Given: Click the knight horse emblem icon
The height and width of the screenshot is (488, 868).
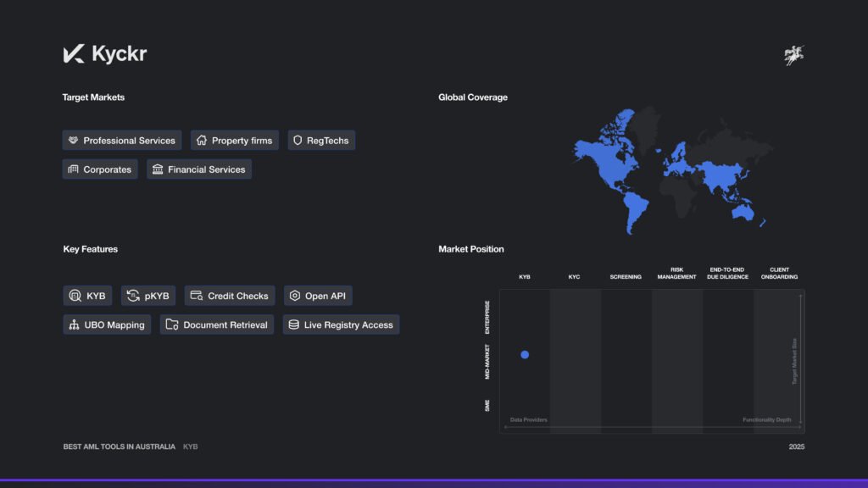Looking at the screenshot, I should (793, 55).
